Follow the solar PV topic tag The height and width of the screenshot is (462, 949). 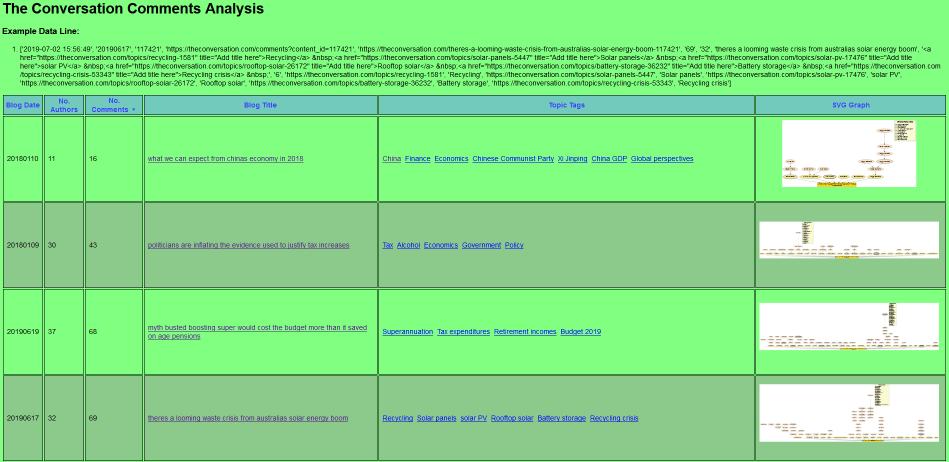[474, 418]
